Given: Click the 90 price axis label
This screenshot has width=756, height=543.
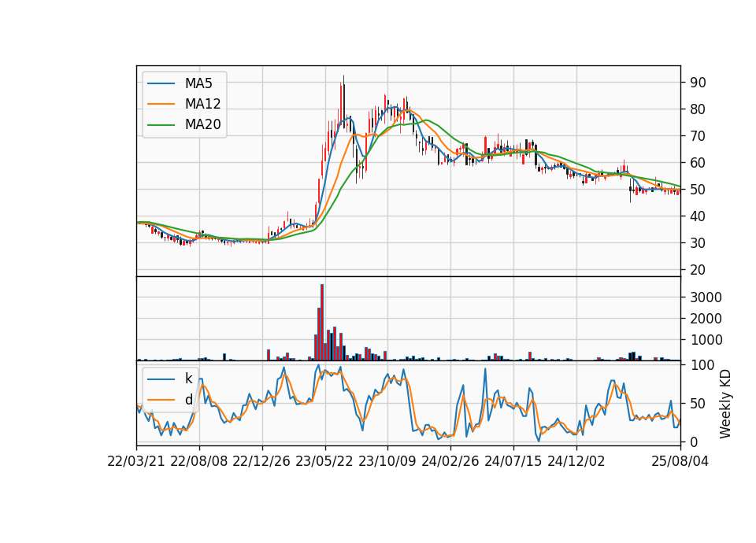Looking at the screenshot, I should [x=698, y=83].
